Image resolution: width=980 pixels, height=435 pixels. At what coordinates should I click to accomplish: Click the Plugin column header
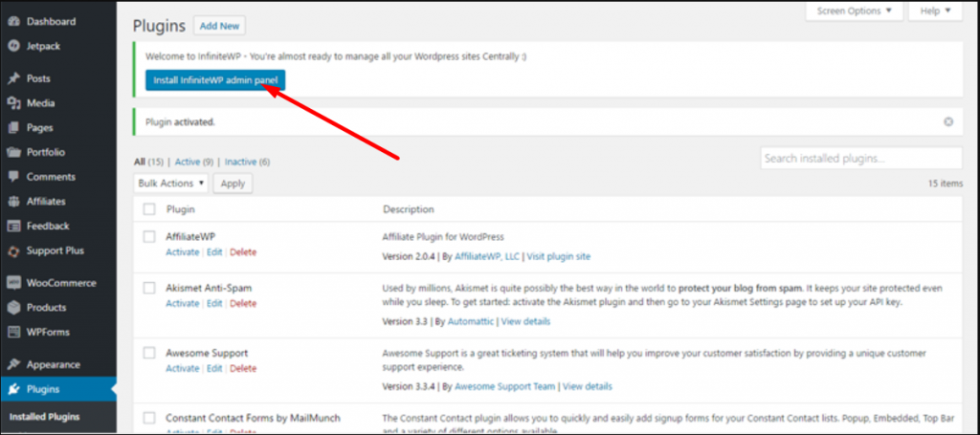point(181,209)
